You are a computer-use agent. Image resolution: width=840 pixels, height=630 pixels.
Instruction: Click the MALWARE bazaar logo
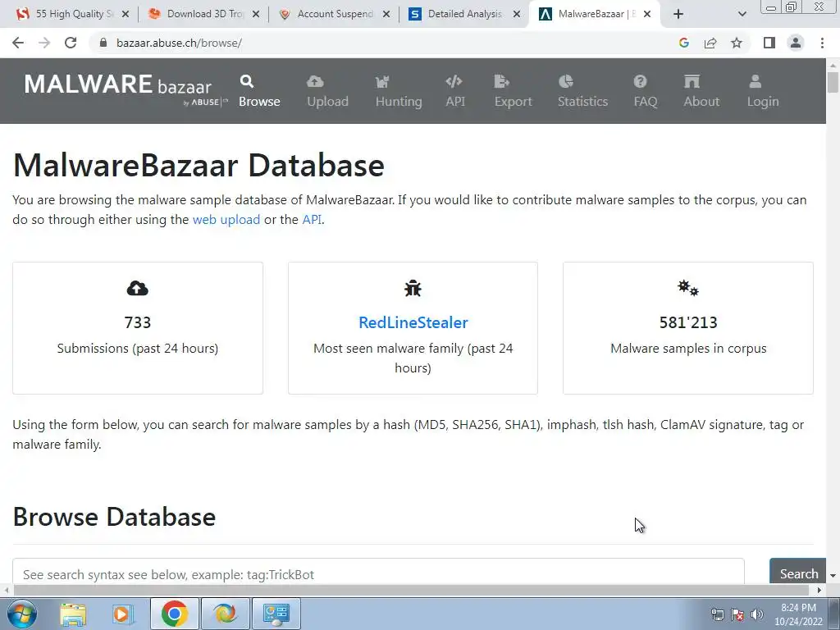tap(126, 89)
